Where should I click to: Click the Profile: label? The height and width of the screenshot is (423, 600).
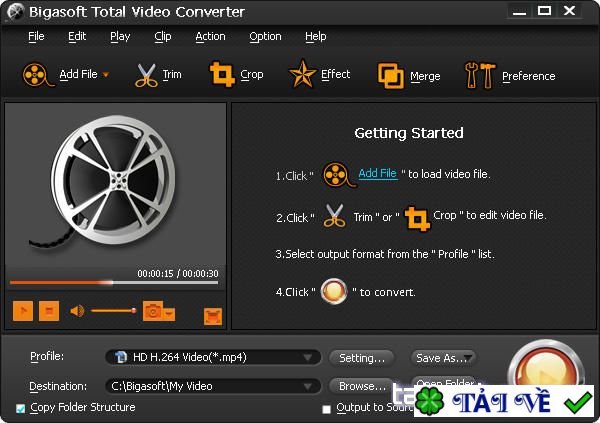click(47, 356)
